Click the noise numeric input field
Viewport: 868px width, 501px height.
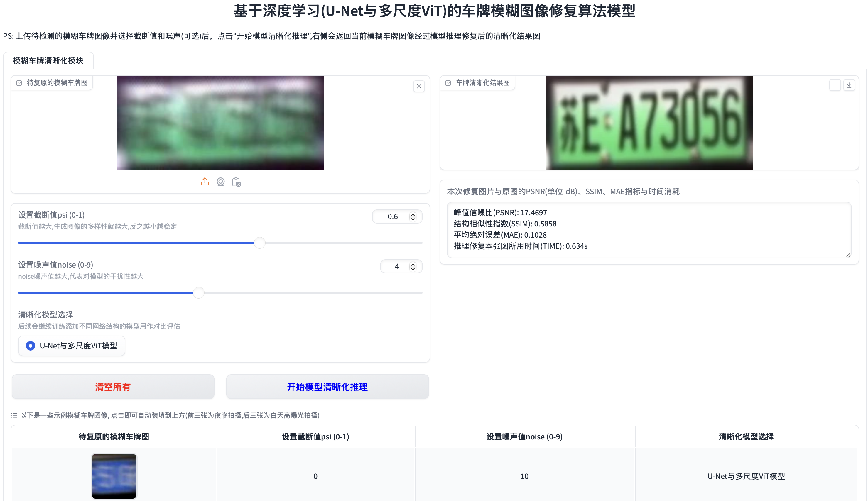[x=396, y=266]
